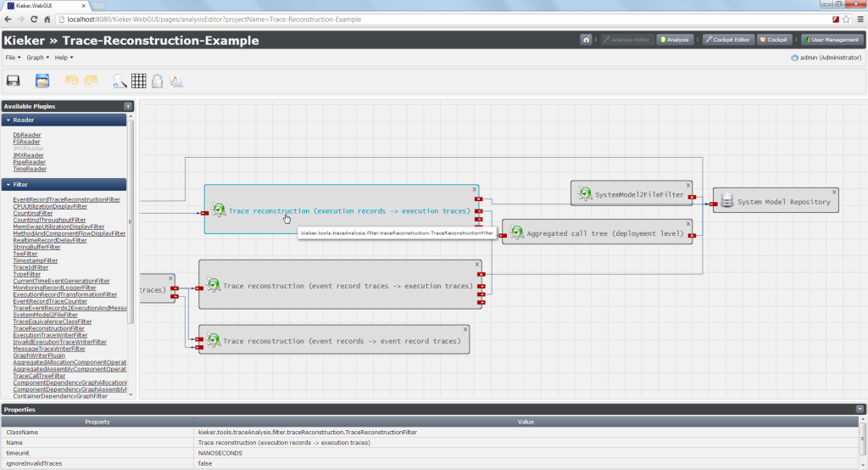Collapse the Reader plugin section
The height and width of the screenshot is (470, 868).
coord(8,120)
